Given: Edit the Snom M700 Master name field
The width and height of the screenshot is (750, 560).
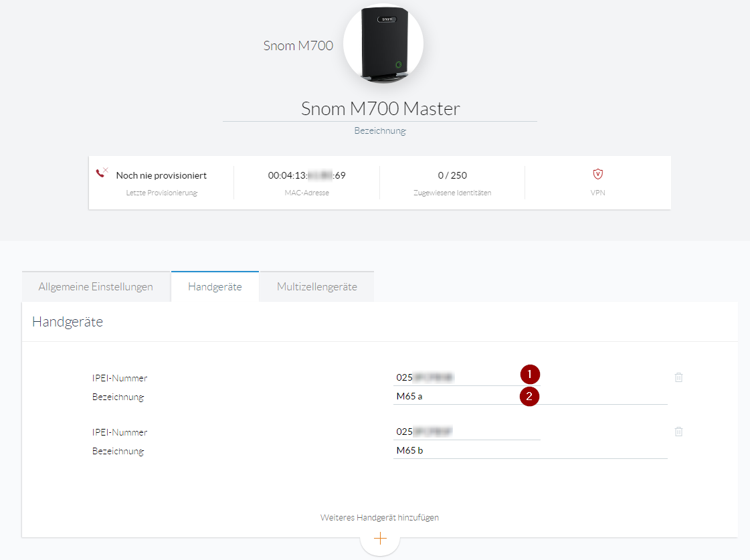Looking at the screenshot, I should point(380,108).
